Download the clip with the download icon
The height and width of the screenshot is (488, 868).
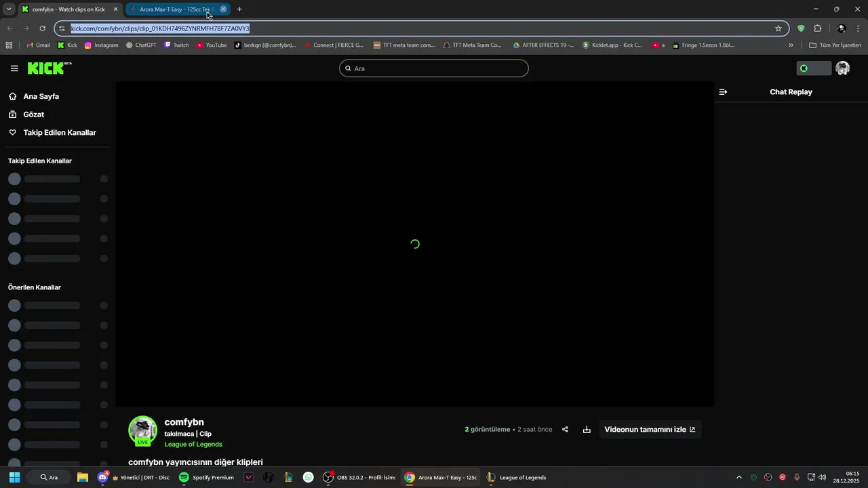[587, 429]
